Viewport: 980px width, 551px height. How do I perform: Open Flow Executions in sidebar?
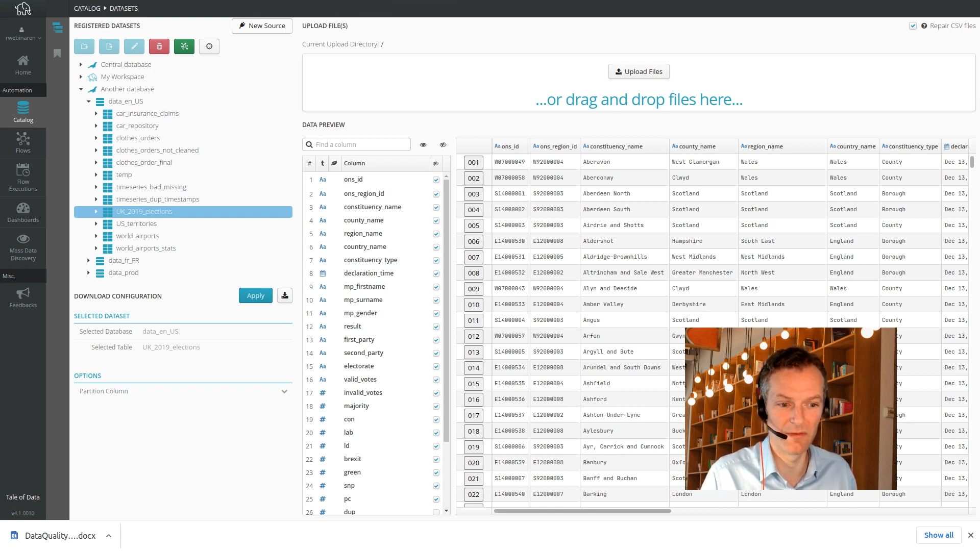pos(23,178)
